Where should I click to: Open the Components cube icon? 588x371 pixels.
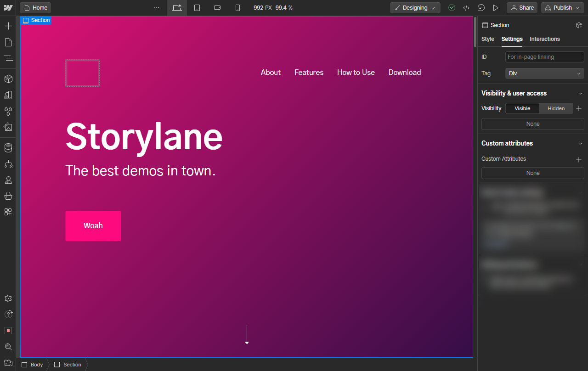pos(8,79)
